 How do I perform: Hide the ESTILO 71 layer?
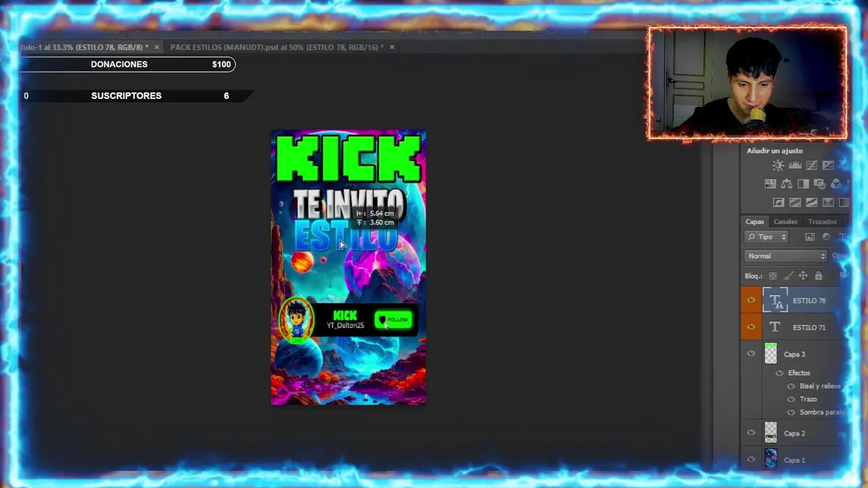tap(751, 327)
